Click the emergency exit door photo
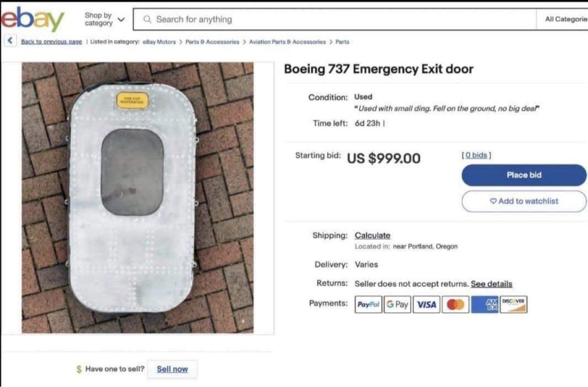Viewport: 588px width, 387px height. tap(137, 197)
